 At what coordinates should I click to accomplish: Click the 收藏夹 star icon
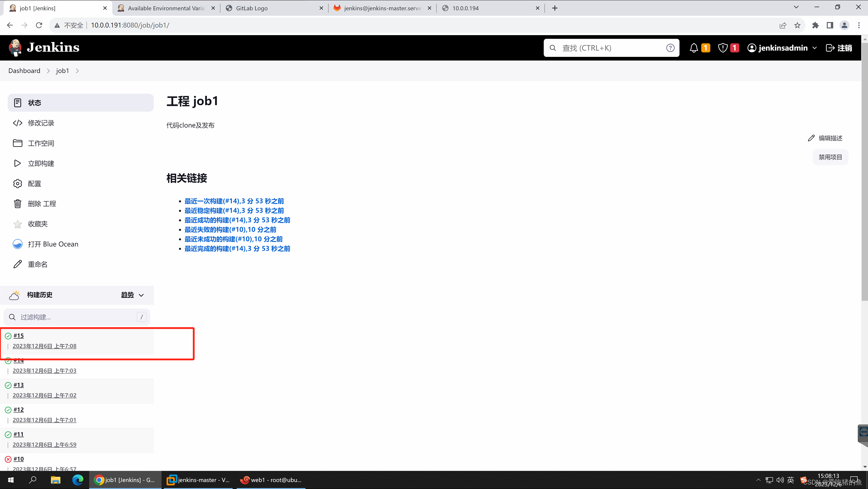pyautogui.click(x=18, y=224)
